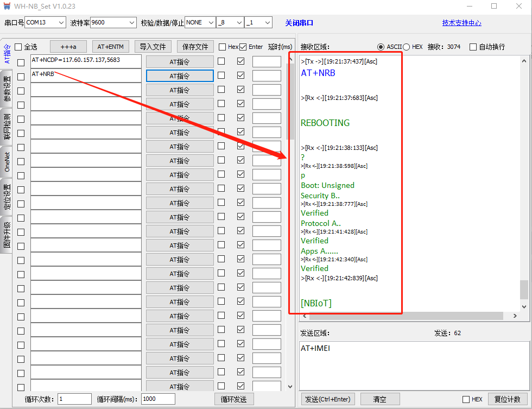
Task: Click the command list vertical scrollbar thumb
Action: tap(290, 102)
